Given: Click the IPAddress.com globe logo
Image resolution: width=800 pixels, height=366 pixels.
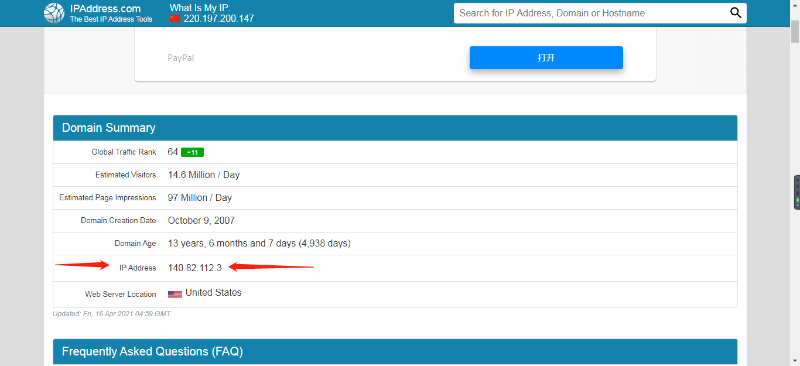Looking at the screenshot, I should tap(54, 13).
